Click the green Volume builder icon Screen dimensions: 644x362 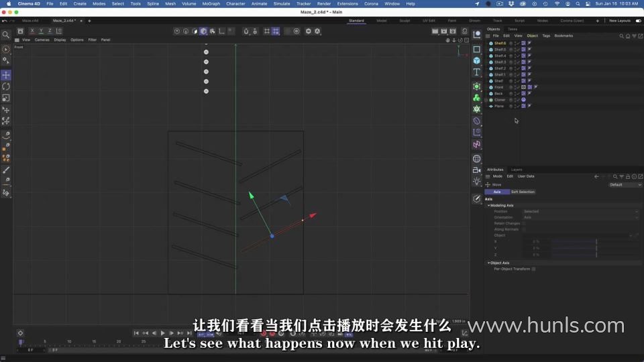point(476,98)
